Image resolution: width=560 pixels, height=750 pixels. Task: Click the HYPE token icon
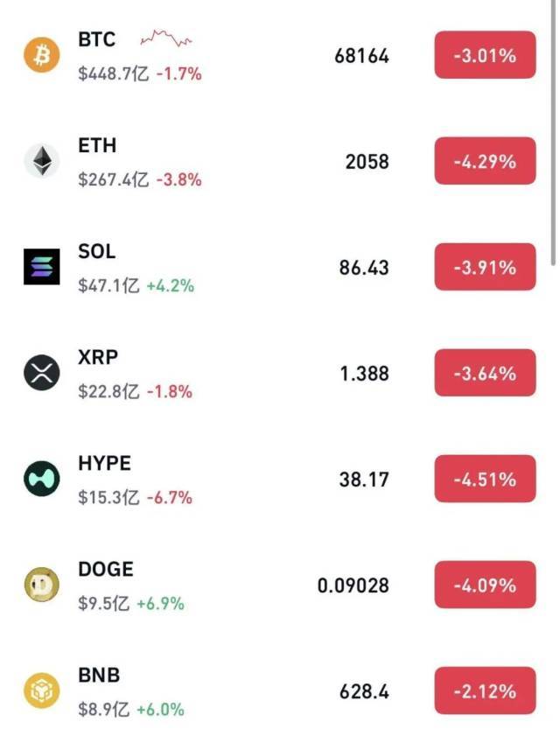(x=41, y=480)
